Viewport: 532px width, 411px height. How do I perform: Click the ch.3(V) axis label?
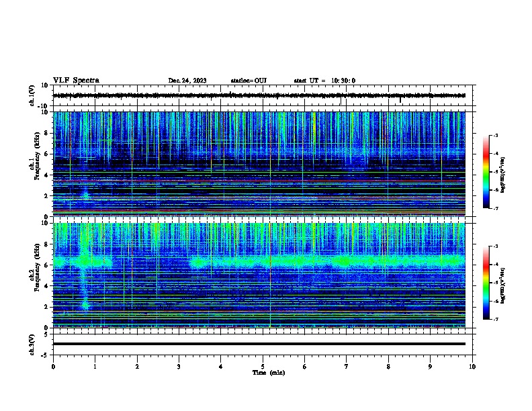click(32, 345)
